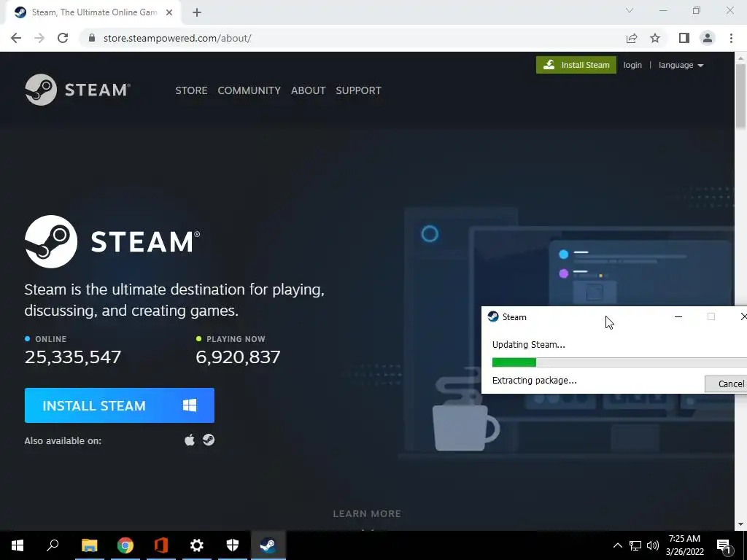Close the Steam browser tab
The image size is (747, 560).
coord(169,13)
